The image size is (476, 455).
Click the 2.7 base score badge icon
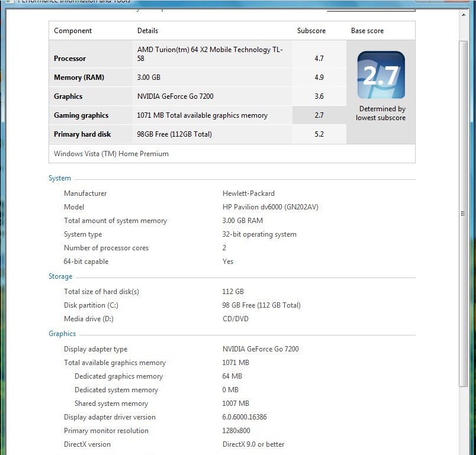coord(381,75)
